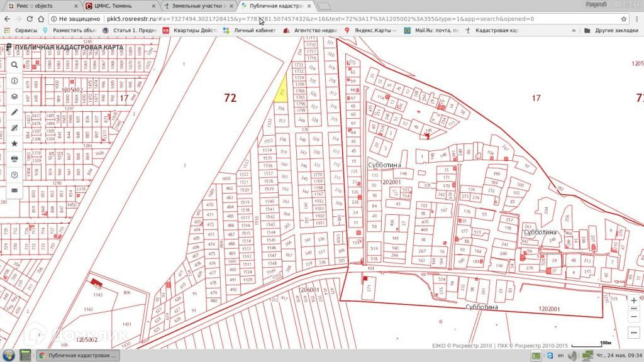Open favorites with the star icon
The width and height of the screenshot is (644, 362).
(14, 144)
